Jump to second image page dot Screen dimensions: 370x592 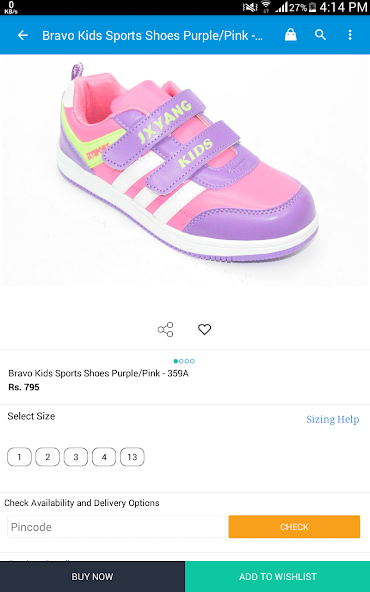181,361
